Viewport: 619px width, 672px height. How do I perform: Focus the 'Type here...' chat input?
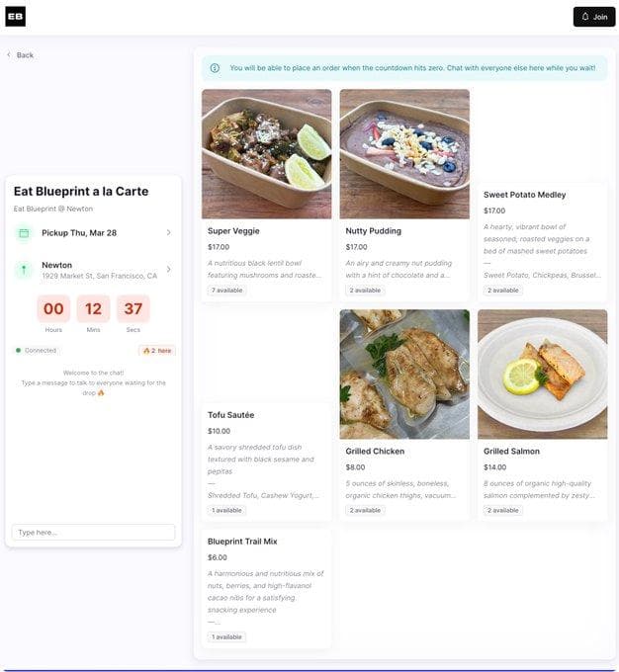point(94,533)
